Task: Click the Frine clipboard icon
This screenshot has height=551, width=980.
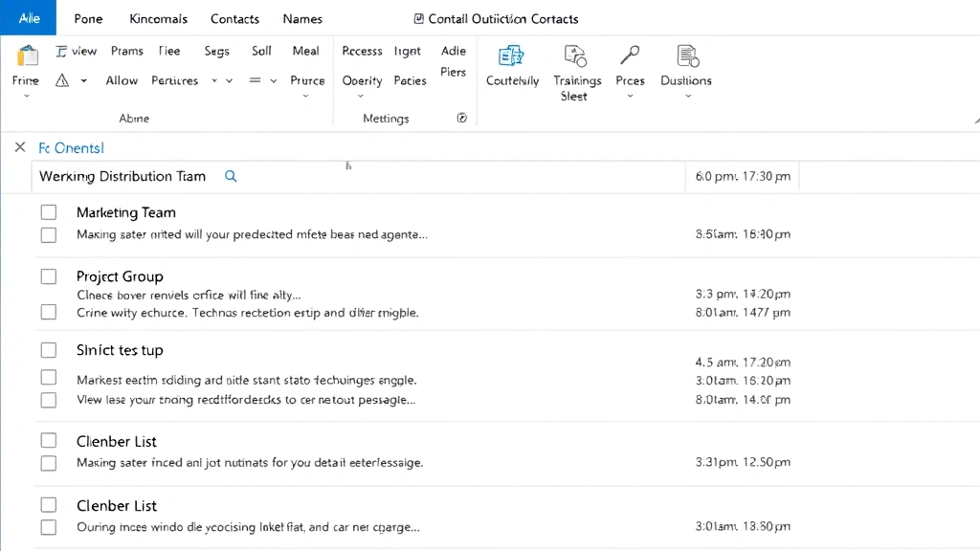Action: coord(28,55)
